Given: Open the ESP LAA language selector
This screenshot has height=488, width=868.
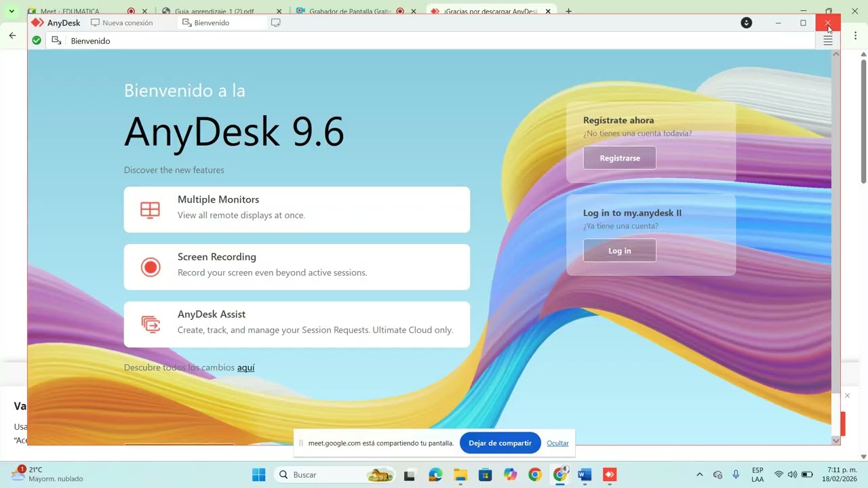Looking at the screenshot, I should tap(757, 474).
